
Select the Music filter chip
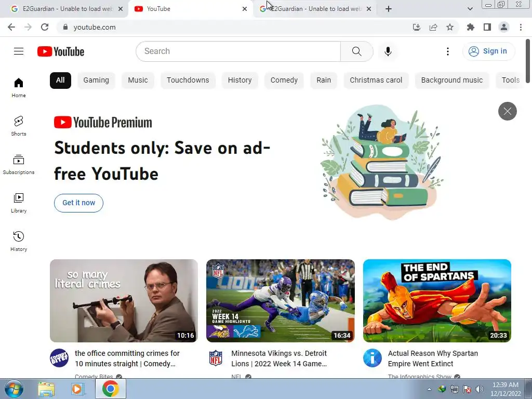click(138, 81)
